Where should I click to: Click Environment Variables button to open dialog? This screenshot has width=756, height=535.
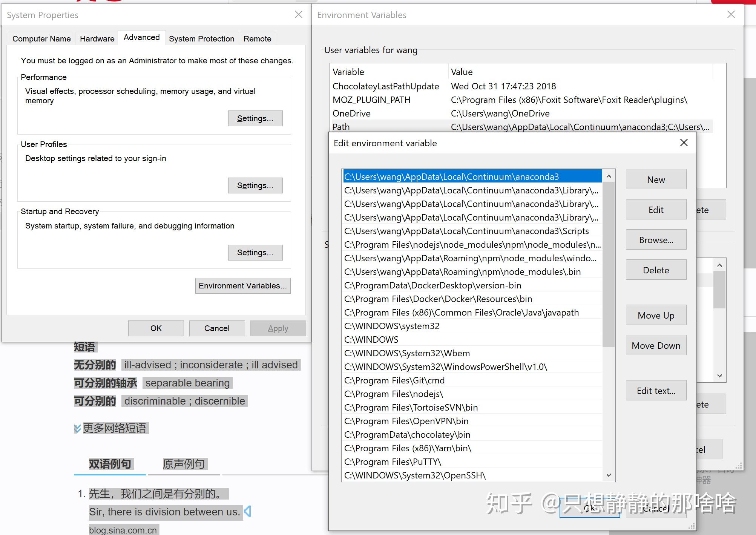click(242, 285)
